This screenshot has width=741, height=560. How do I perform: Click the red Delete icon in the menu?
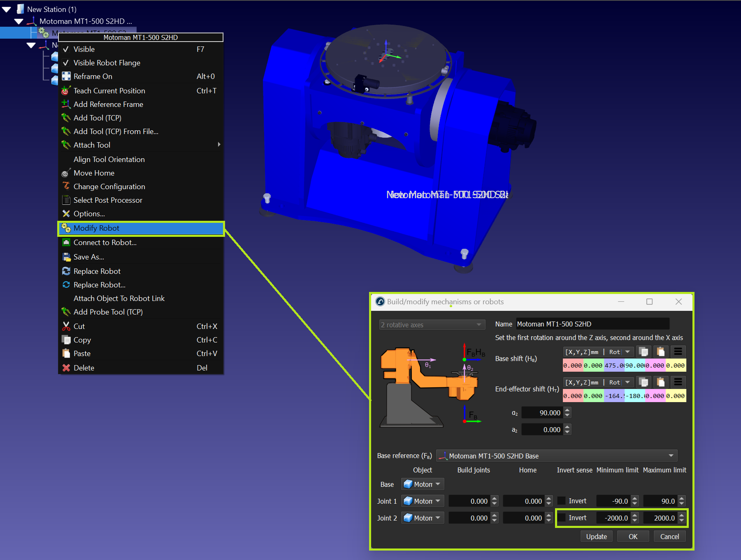(66, 368)
